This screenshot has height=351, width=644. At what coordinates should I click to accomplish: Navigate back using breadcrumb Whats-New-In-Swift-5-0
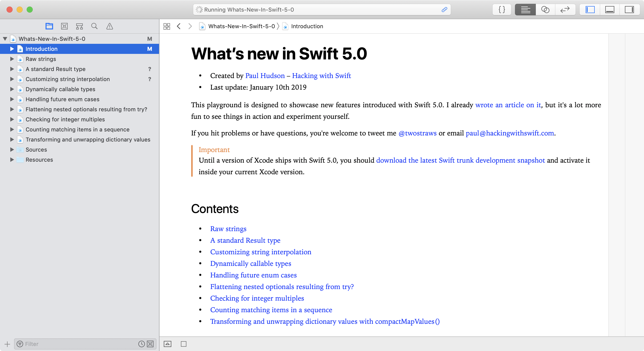tap(241, 26)
